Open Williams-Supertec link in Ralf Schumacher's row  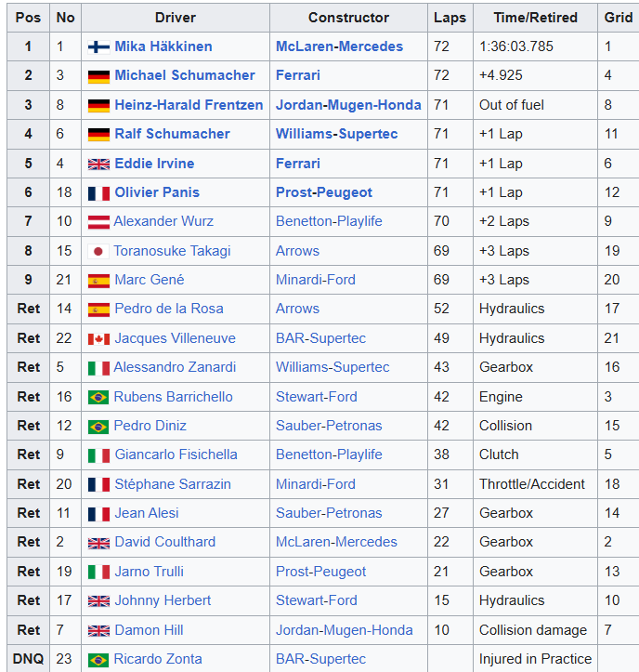[x=336, y=134]
